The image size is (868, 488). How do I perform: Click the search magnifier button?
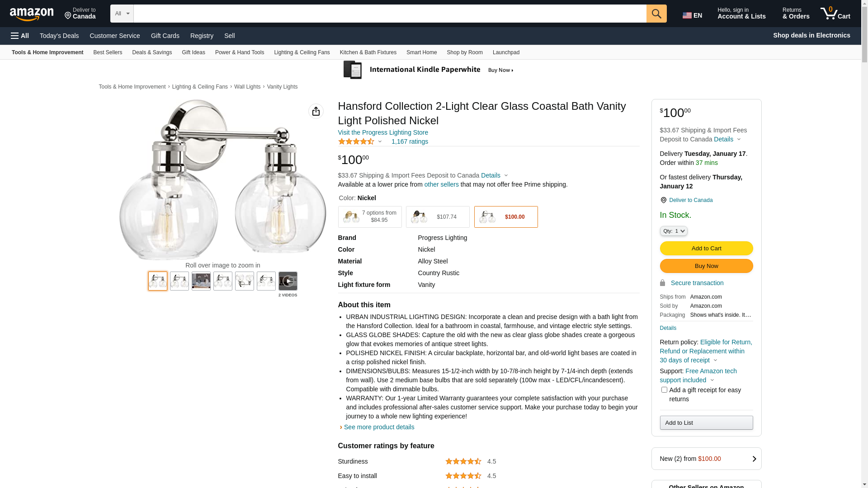point(656,14)
